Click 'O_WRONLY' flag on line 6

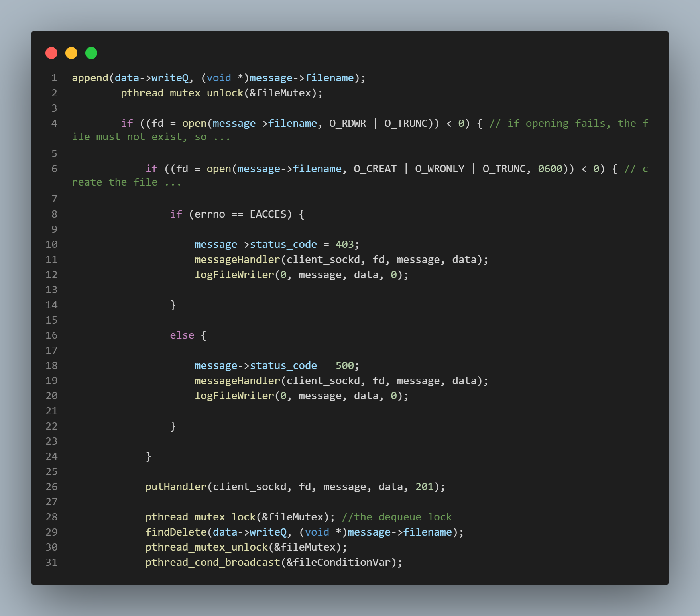pyautogui.click(x=440, y=169)
